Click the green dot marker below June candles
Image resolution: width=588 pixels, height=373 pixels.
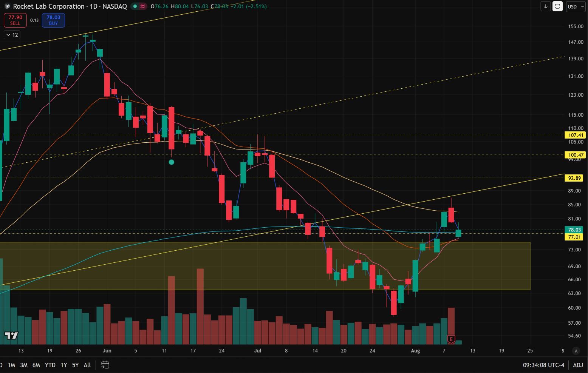pos(171,162)
